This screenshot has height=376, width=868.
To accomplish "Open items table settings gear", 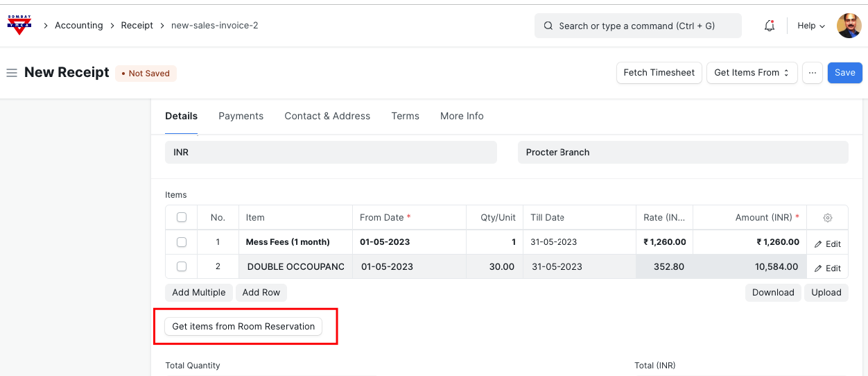I will [x=827, y=218].
